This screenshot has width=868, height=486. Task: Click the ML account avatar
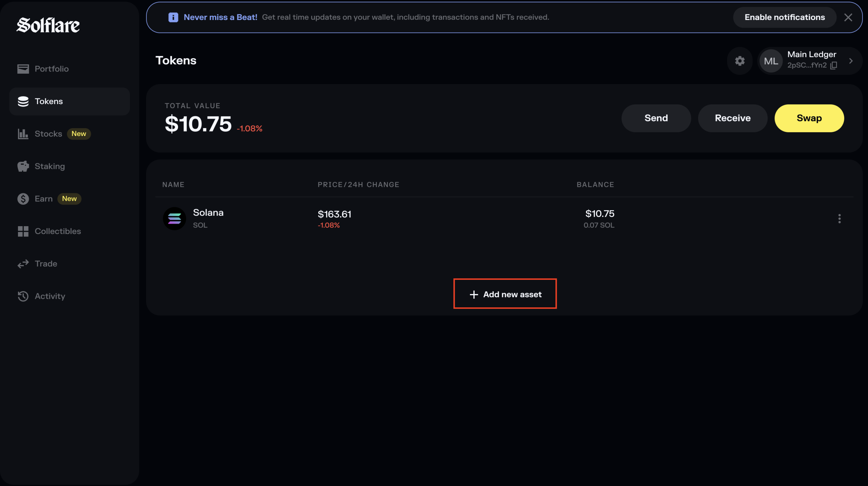click(771, 61)
